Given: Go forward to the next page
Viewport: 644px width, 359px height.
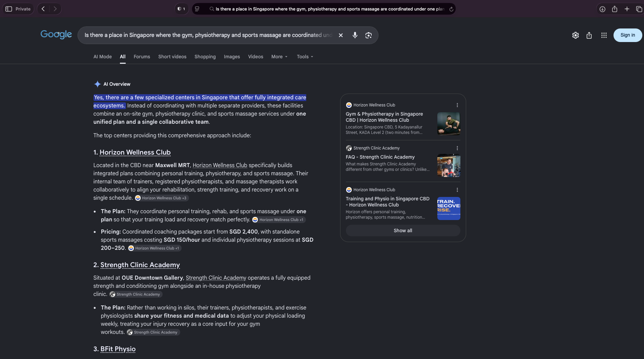Looking at the screenshot, I should pos(55,9).
